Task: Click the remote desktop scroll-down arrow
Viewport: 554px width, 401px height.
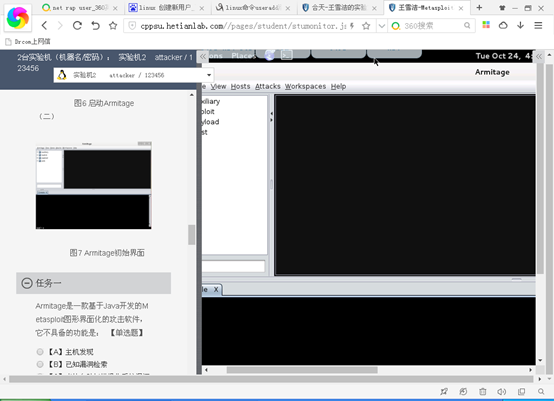Action: [540, 360]
